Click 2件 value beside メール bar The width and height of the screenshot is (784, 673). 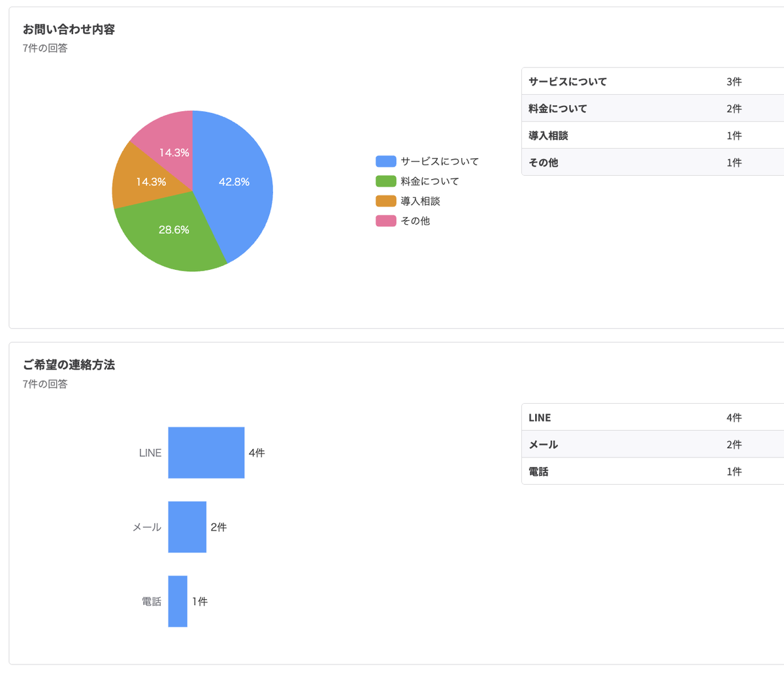pyautogui.click(x=219, y=527)
